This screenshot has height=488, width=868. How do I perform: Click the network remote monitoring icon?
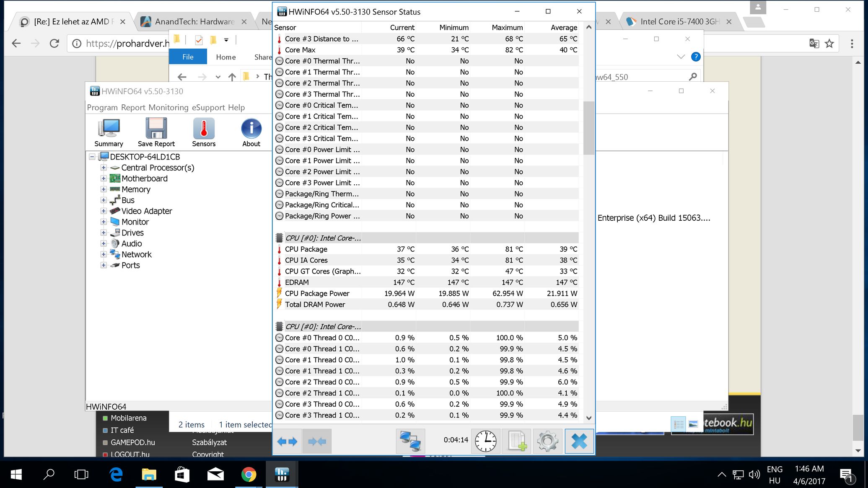pyautogui.click(x=410, y=441)
